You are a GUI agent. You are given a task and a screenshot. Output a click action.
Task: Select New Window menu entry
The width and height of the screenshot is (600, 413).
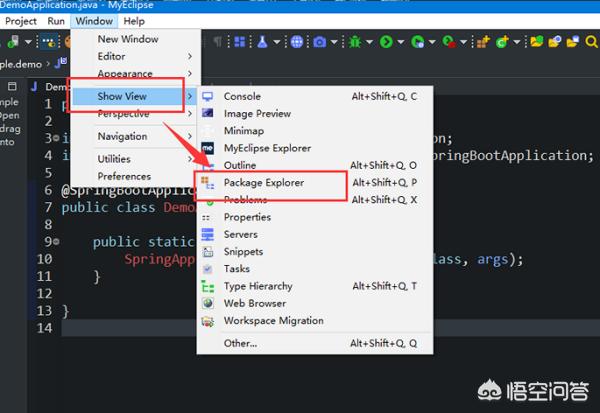(128, 39)
